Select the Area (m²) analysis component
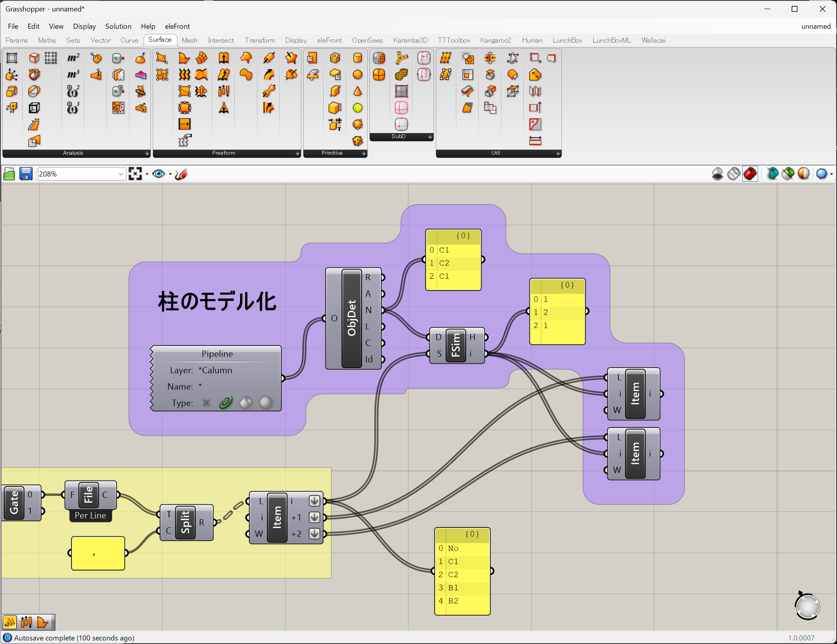837x644 pixels. (73, 58)
